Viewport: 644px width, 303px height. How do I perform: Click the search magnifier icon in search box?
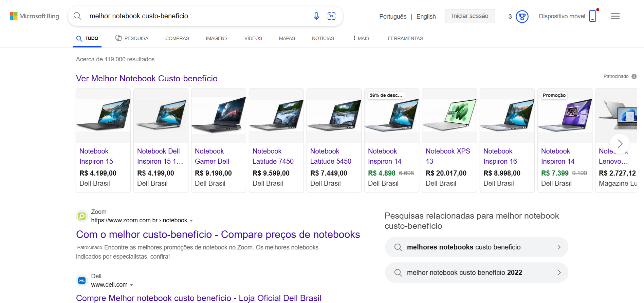[77, 16]
